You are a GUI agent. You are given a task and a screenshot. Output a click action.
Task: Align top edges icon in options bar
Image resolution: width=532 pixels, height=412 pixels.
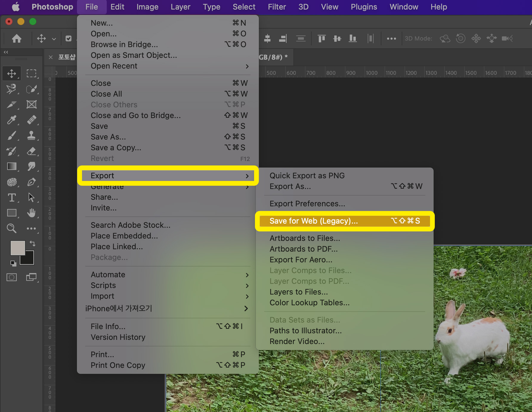pyautogui.click(x=321, y=38)
